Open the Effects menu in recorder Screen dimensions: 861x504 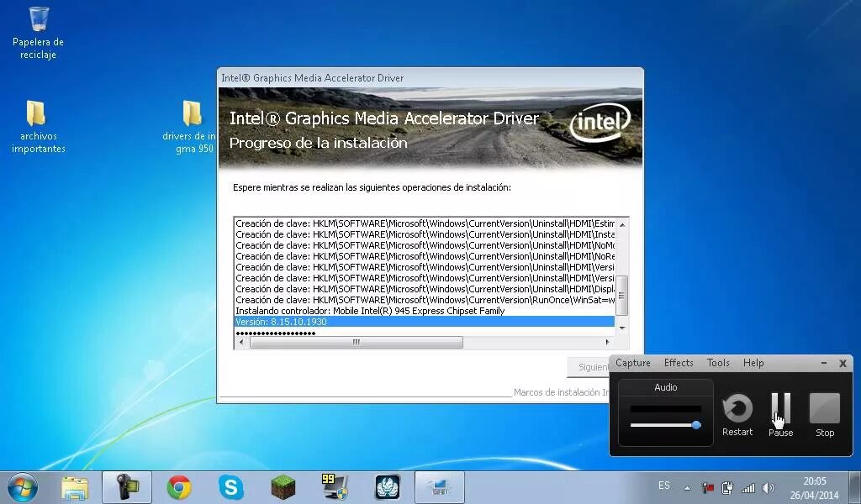[679, 363]
